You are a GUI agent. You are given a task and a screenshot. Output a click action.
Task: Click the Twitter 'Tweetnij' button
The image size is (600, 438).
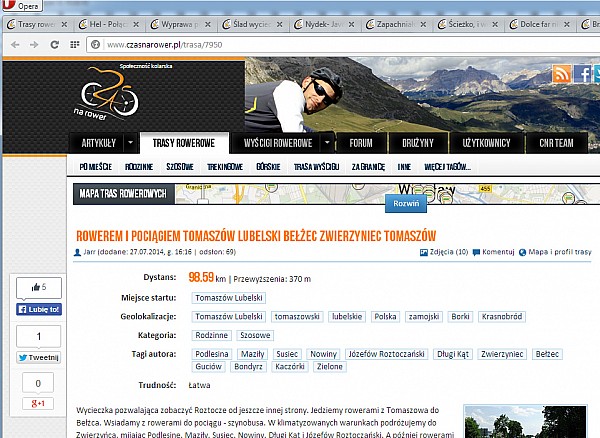pyautogui.click(x=38, y=357)
